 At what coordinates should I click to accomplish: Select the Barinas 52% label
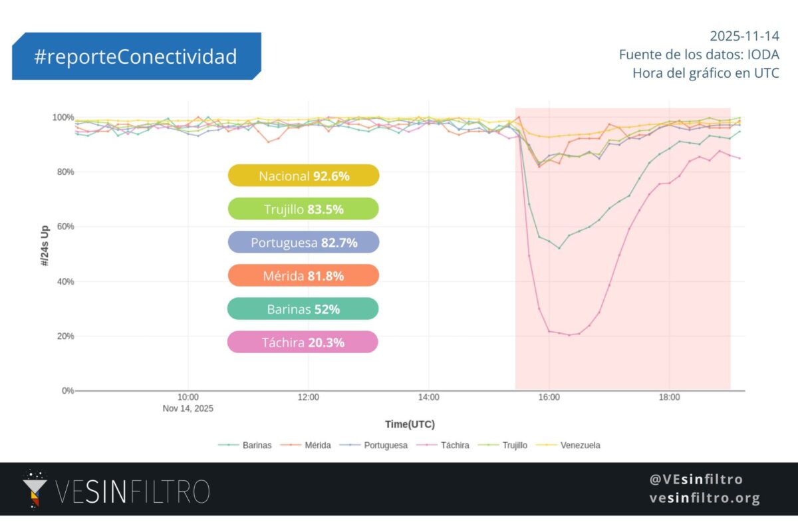303,309
